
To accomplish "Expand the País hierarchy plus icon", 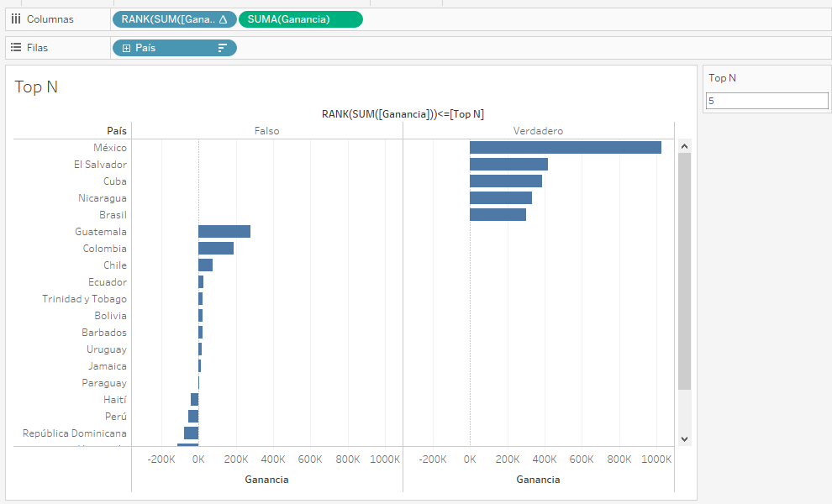I will pos(126,48).
